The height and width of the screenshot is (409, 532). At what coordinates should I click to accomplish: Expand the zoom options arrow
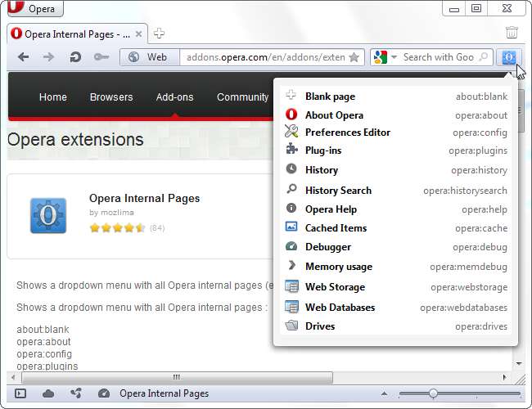pos(384,393)
